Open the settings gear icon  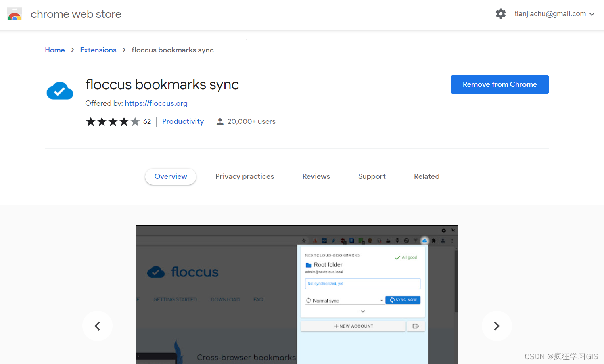[x=500, y=14]
